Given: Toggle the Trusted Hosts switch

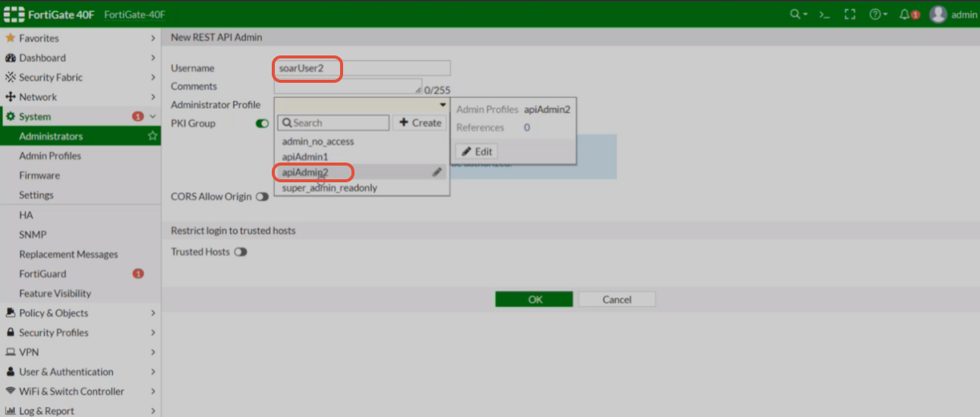Looking at the screenshot, I should [241, 252].
